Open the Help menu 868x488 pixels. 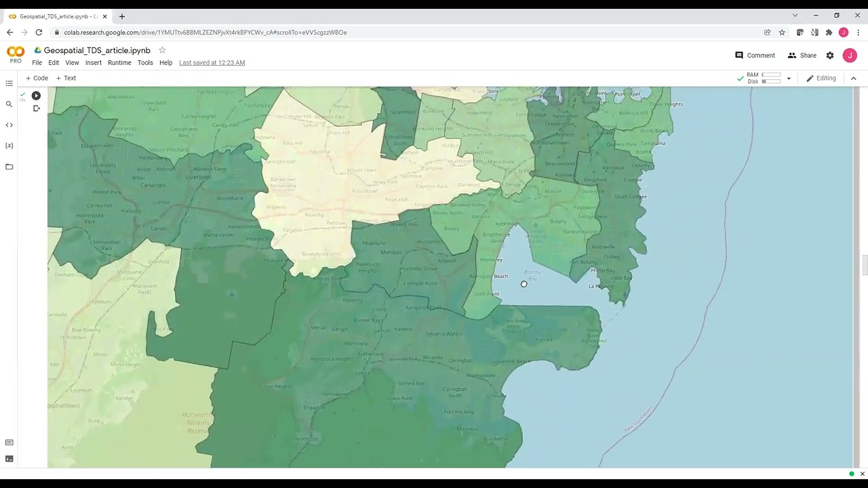coord(165,63)
